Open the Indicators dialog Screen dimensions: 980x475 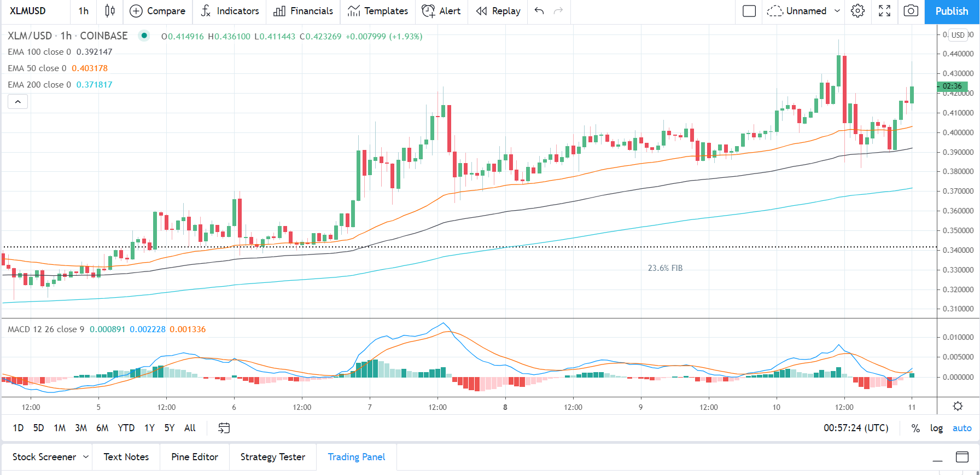tap(230, 11)
